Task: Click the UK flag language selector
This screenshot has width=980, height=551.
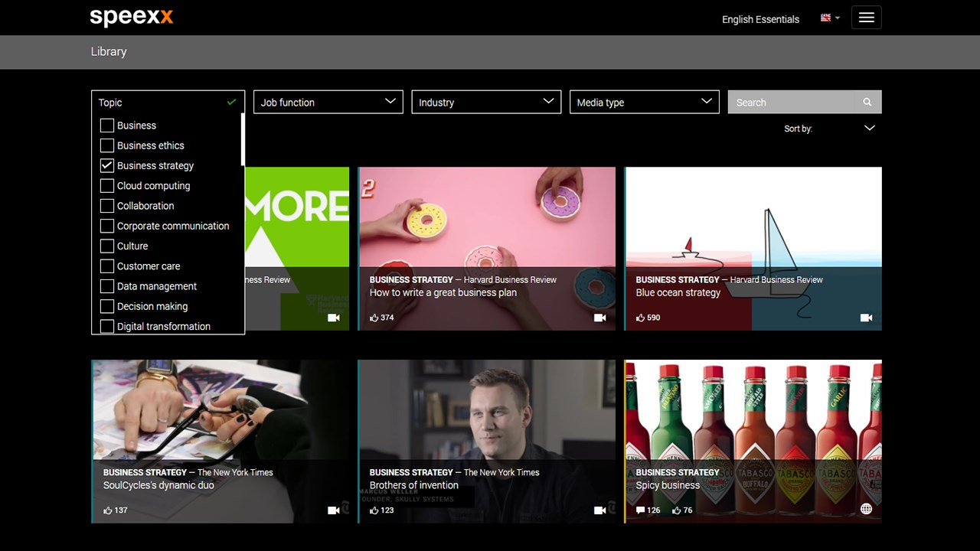Action: (830, 18)
